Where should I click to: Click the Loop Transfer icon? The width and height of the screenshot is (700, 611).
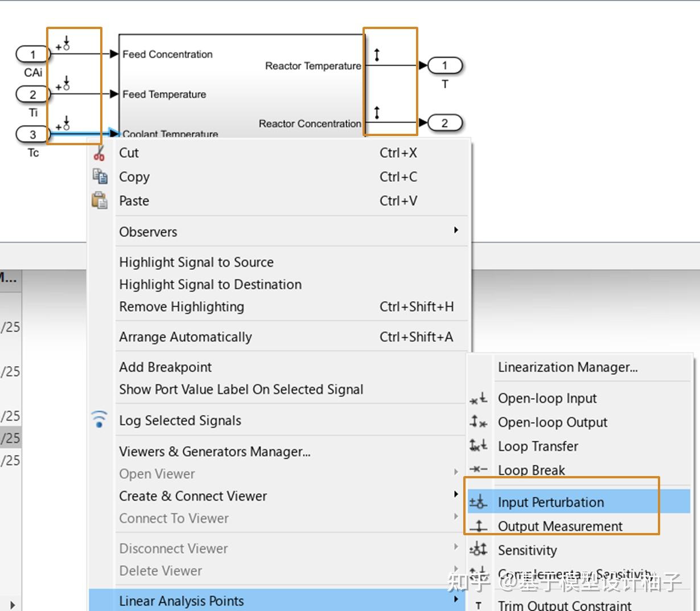(x=478, y=446)
